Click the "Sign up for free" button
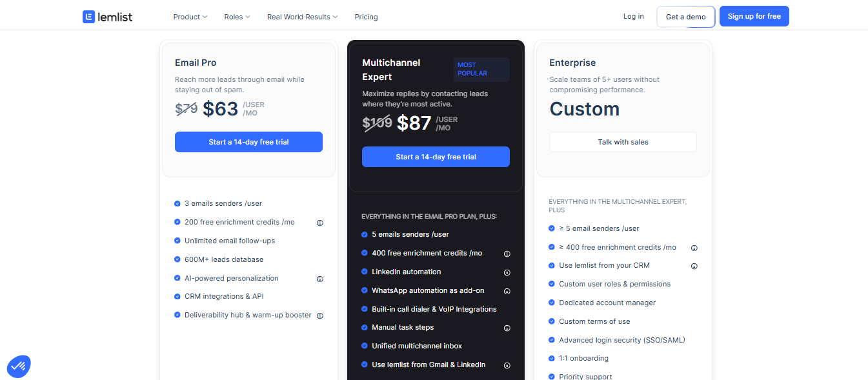This screenshot has height=380, width=868. click(754, 15)
